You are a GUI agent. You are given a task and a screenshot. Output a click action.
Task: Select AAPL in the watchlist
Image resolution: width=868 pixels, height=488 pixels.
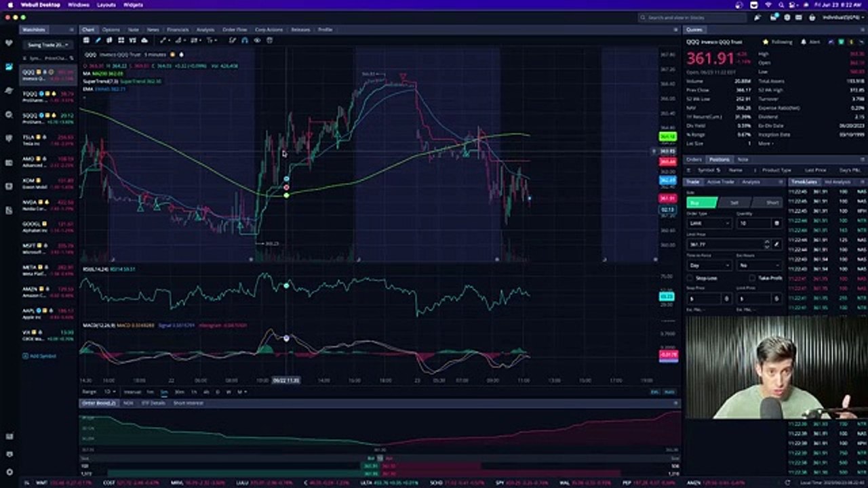pos(49,312)
